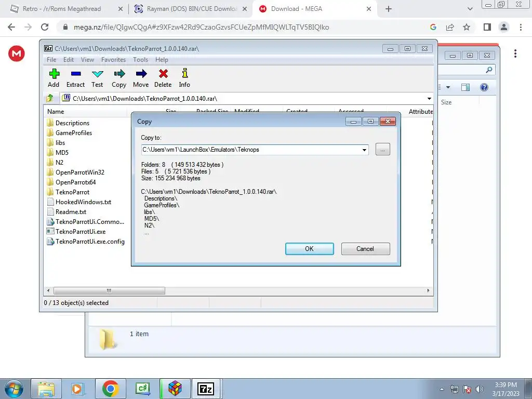Open Explorer help question mark icon
532x399 pixels.
484,87
